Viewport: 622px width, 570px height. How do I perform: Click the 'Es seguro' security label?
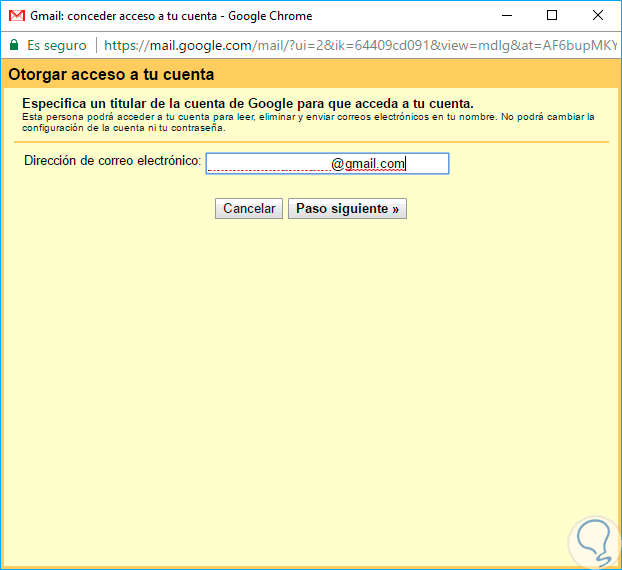tap(57, 45)
